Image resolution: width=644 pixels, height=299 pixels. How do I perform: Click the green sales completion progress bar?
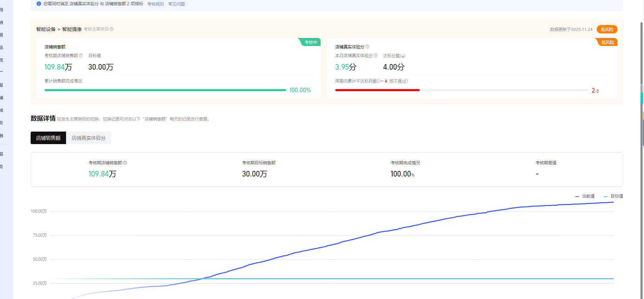(x=165, y=90)
